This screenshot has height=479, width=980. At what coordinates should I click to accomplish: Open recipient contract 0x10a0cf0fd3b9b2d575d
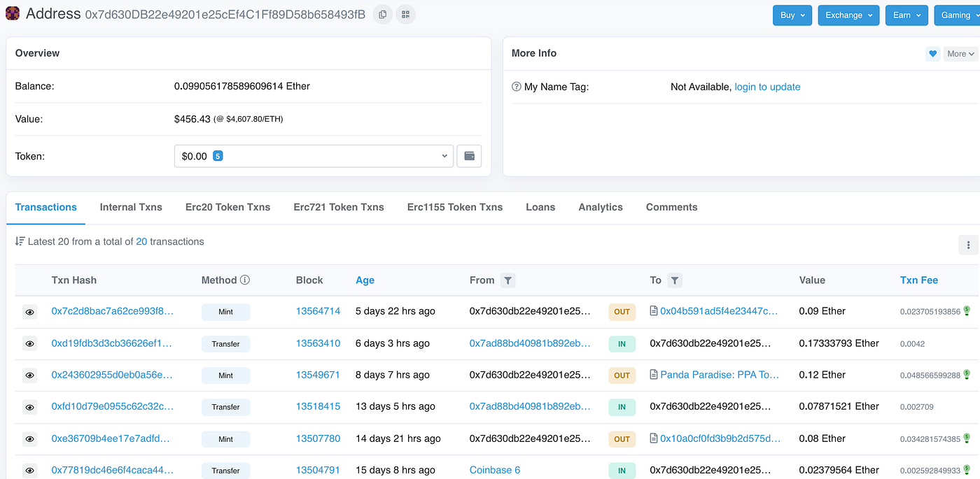coord(720,438)
